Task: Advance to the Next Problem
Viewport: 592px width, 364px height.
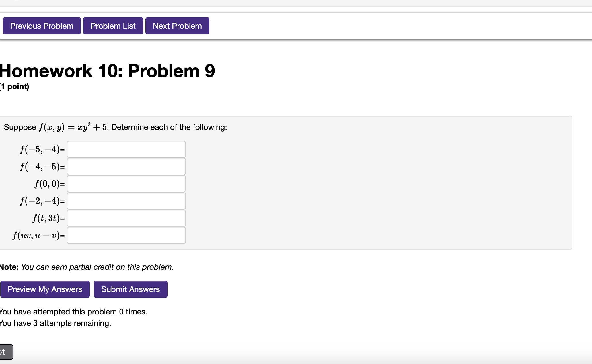Action: [x=177, y=26]
